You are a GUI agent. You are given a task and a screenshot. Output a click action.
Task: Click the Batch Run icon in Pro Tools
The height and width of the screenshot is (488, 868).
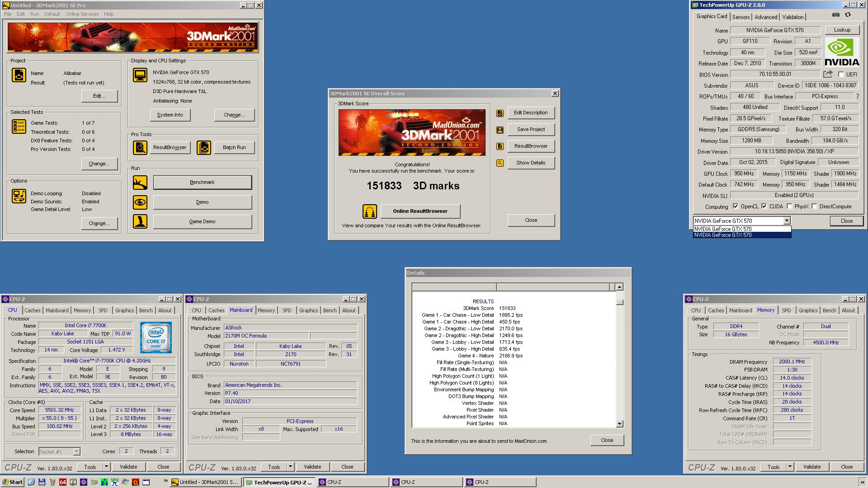pos(204,147)
